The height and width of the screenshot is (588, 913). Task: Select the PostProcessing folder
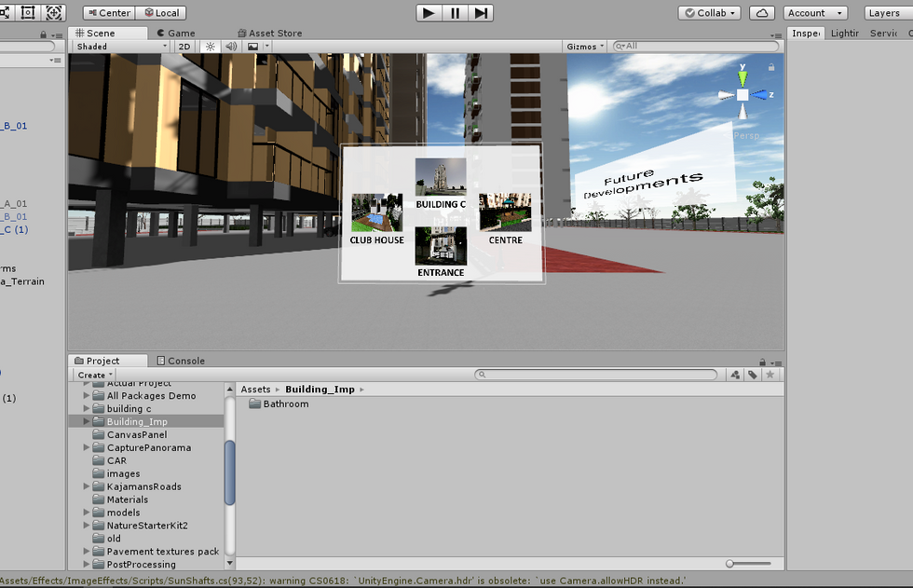pyautogui.click(x=141, y=564)
